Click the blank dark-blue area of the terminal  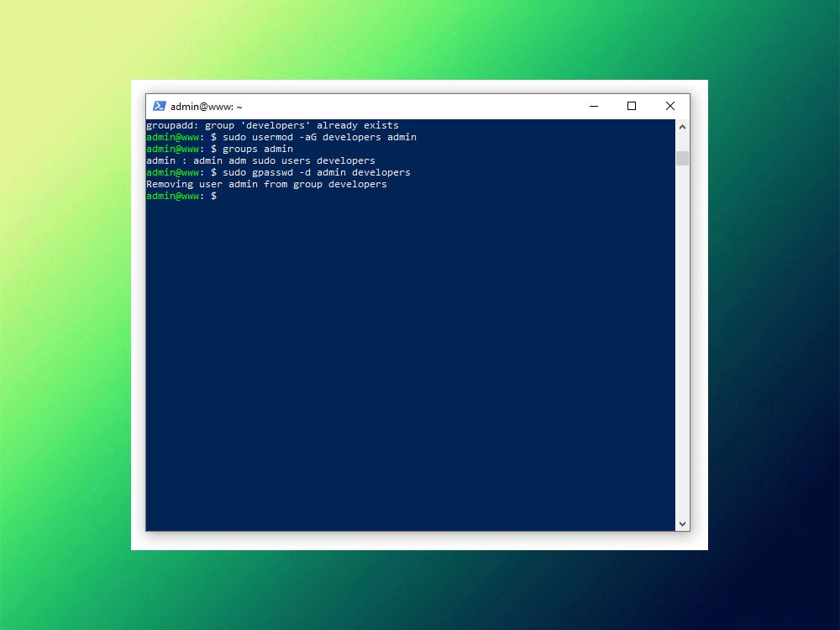(x=412, y=361)
